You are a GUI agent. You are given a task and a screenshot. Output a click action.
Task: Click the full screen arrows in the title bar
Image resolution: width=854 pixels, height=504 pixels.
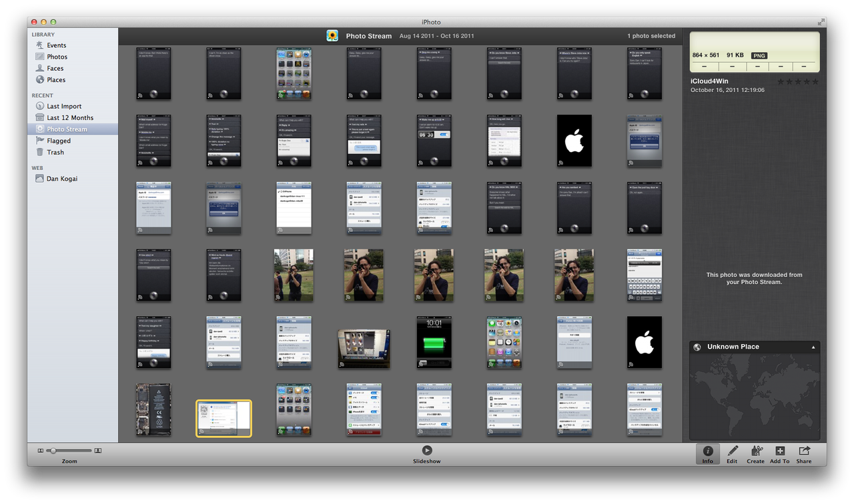pos(821,22)
